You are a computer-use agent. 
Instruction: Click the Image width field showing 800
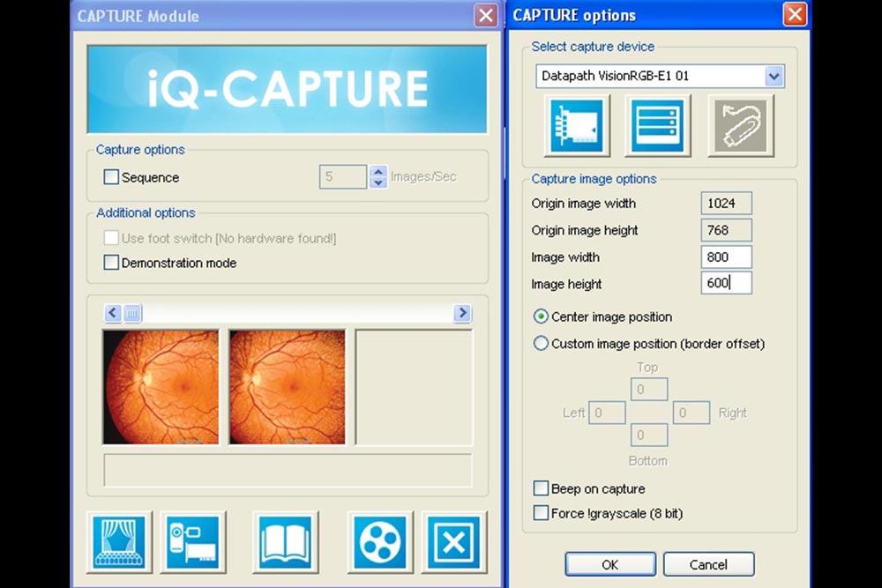coord(726,257)
